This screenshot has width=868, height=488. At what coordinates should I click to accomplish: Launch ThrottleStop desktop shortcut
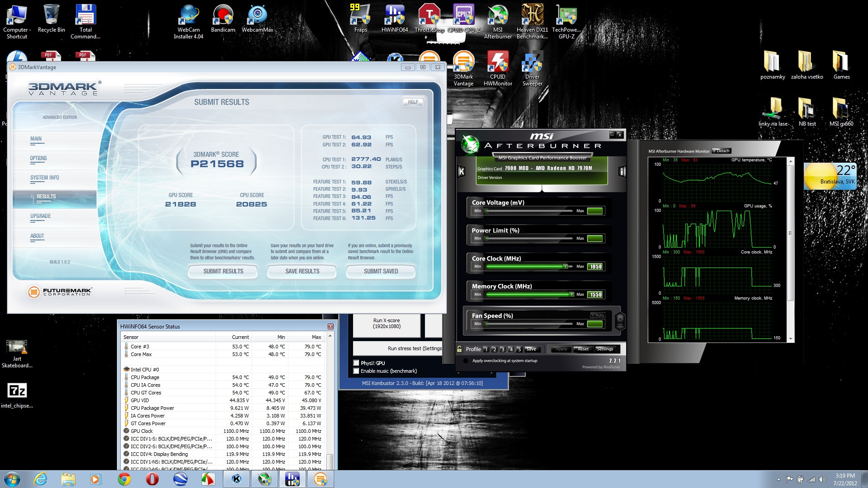point(429,18)
